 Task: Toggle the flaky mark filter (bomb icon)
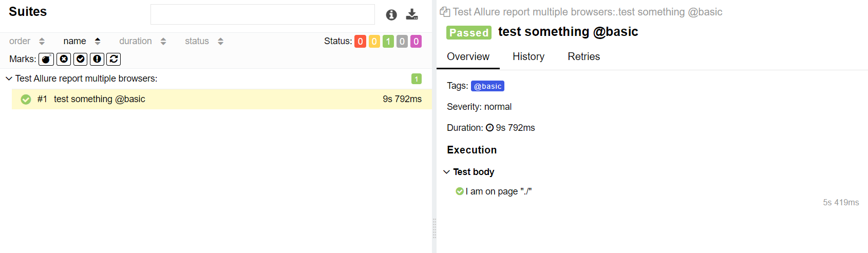pyautogui.click(x=46, y=59)
